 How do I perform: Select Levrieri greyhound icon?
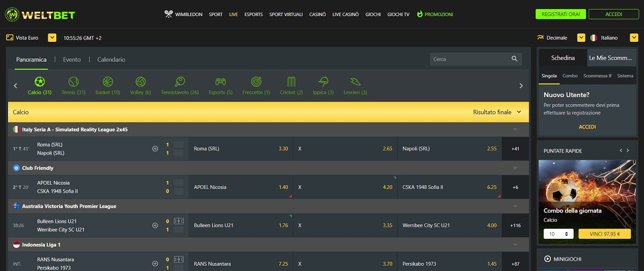[x=355, y=82]
